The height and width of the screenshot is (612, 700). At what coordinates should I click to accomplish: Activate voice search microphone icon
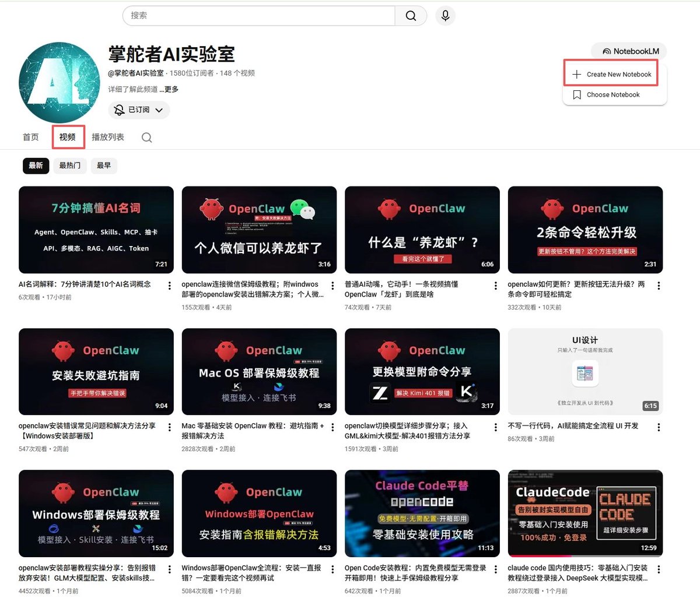pos(445,16)
